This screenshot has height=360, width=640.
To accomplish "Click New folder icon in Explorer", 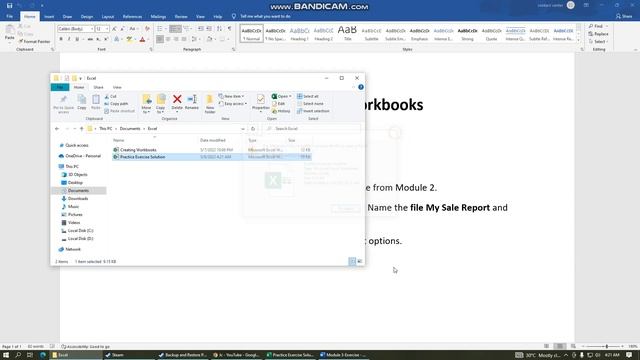I will point(210,104).
